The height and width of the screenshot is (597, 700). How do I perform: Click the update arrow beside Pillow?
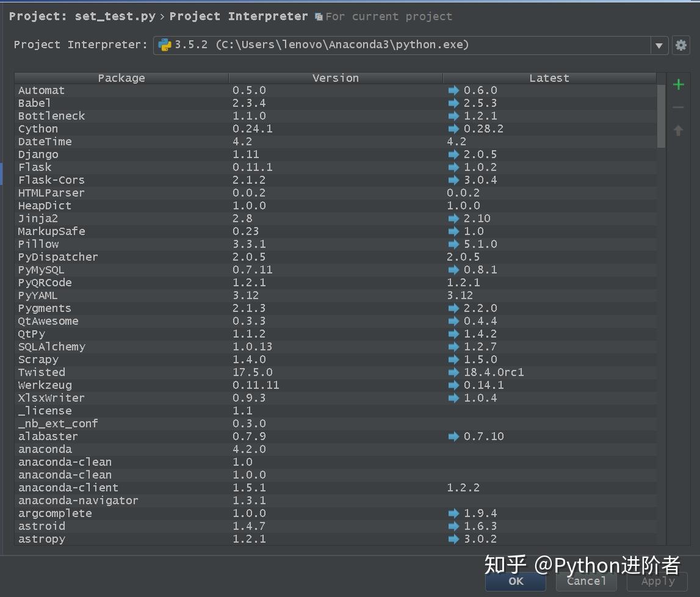[453, 244]
